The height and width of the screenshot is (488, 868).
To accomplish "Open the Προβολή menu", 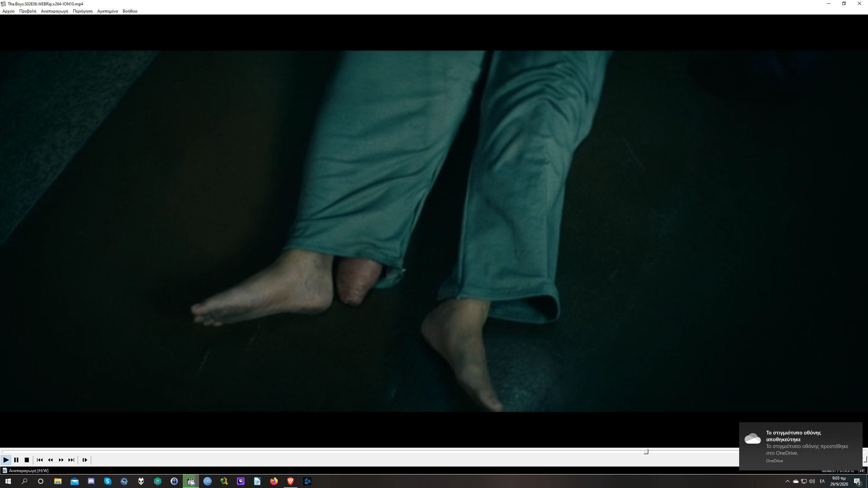I will (28, 11).
